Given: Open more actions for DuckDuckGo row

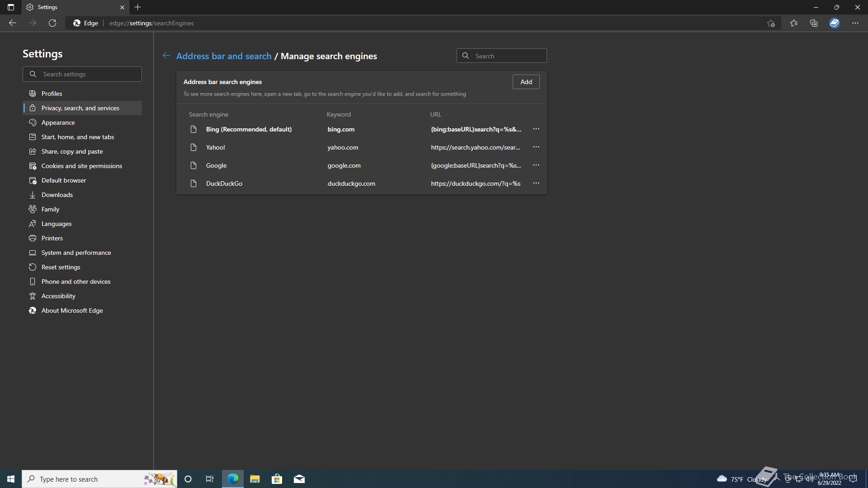Looking at the screenshot, I should click(x=536, y=183).
